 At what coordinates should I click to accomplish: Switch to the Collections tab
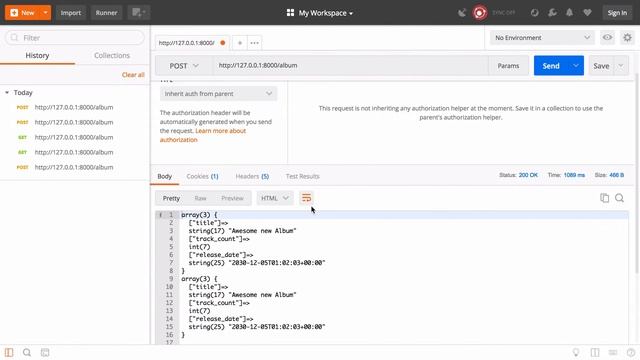tap(112, 56)
